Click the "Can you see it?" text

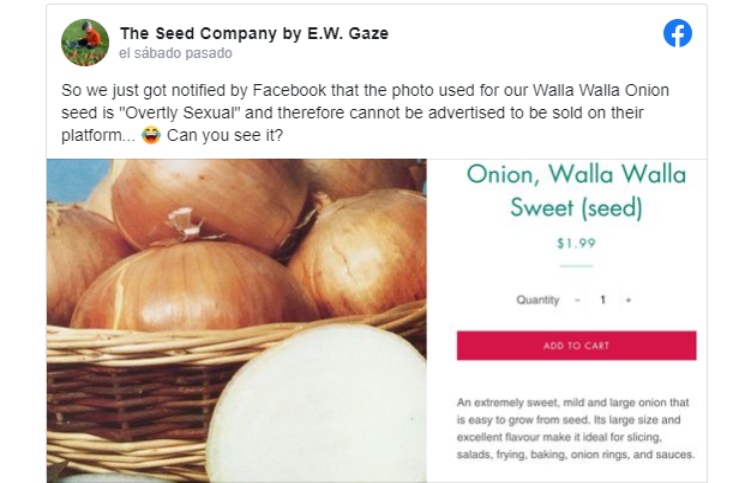[x=225, y=136]
